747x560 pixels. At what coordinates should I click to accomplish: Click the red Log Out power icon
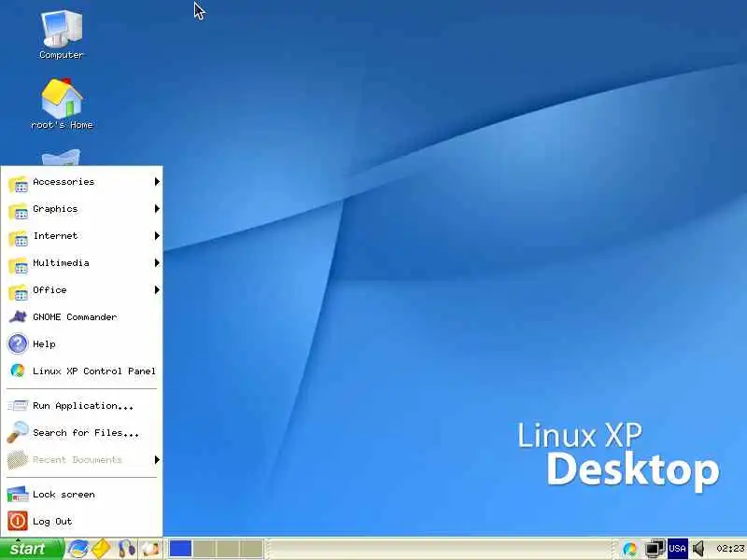click(18, 521)
